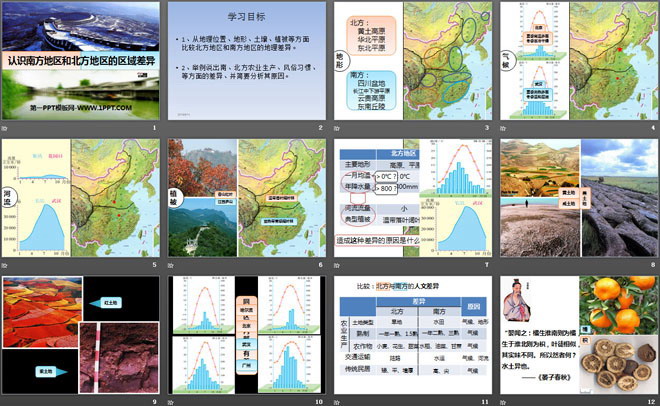Click animation star icon under slide 10
Screen dimensions: 660x406
(x=171, y=402)
